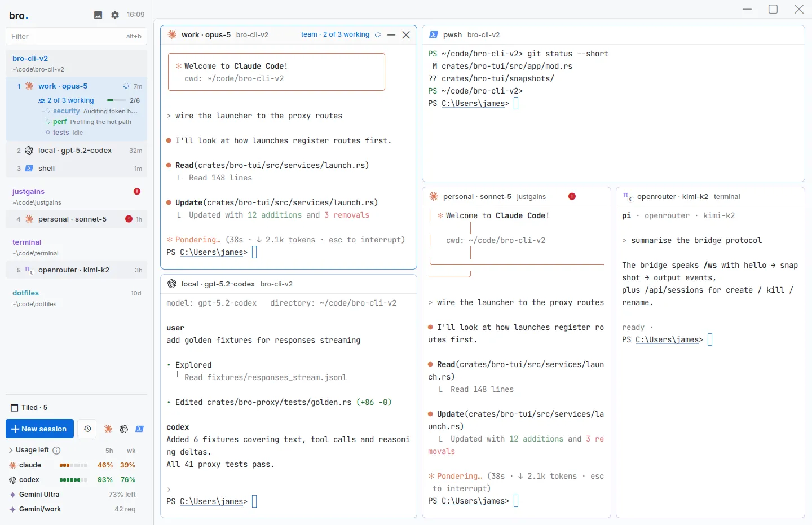
Task: Select the shell session in sidebar
Action: tap(76, 169)
